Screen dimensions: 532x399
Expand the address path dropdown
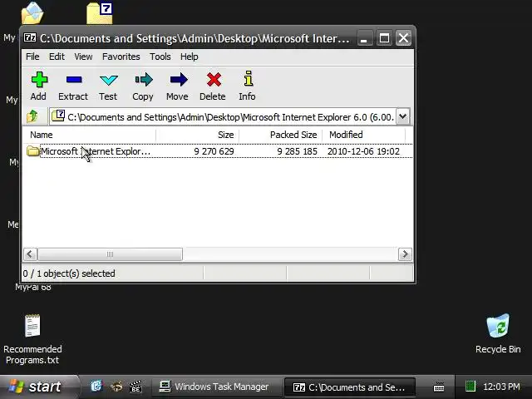pyautogui.click(x=402, y=116)
